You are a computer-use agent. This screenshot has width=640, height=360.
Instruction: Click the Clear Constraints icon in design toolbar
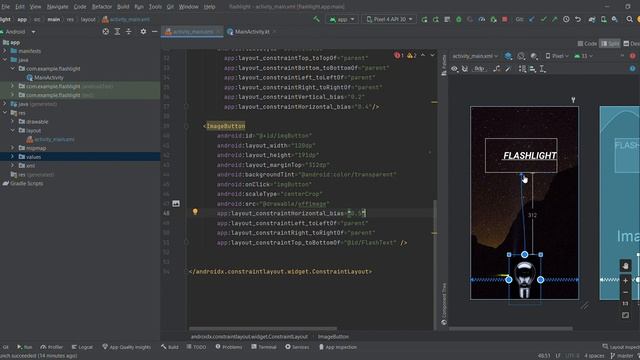tap(497, 69)
